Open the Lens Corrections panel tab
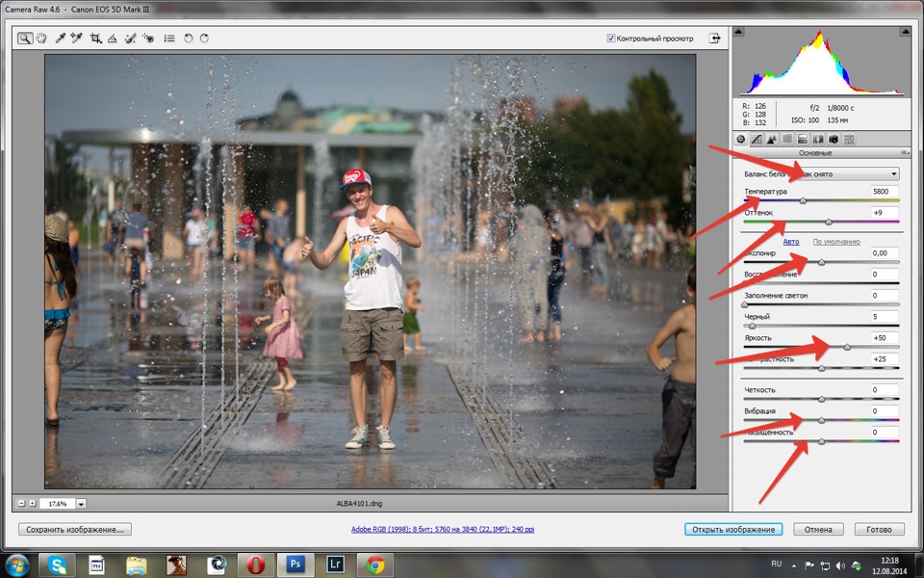This screenshot has width=924, height=578. click(x=818, y=139)
